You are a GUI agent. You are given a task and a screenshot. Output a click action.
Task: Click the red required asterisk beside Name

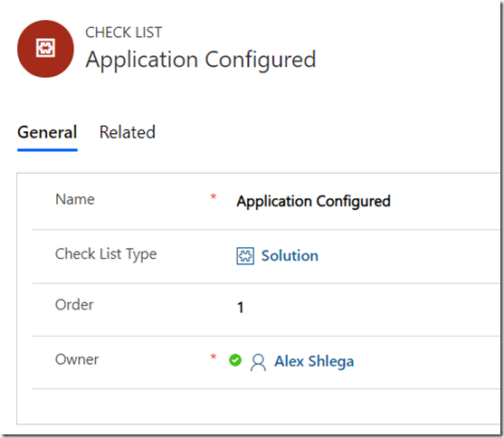[214, 196]
